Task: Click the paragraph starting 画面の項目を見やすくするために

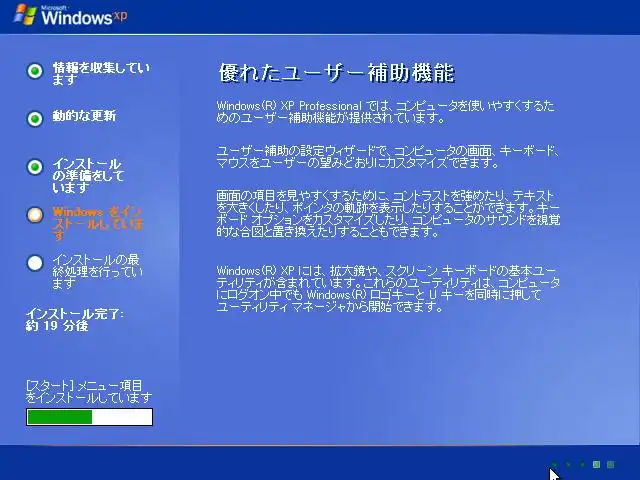Action: (388, 213)
